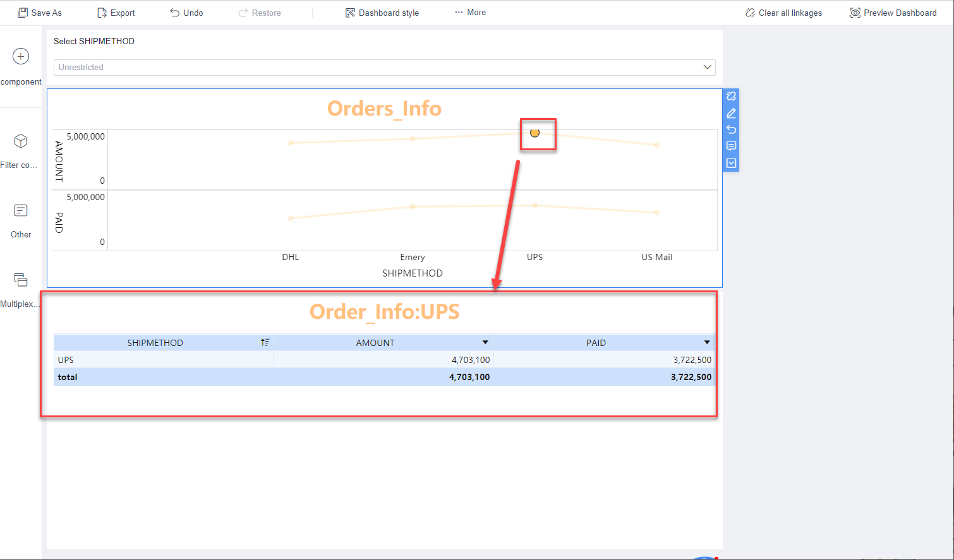Click the Save As disk icon

(x=23, y=13)
